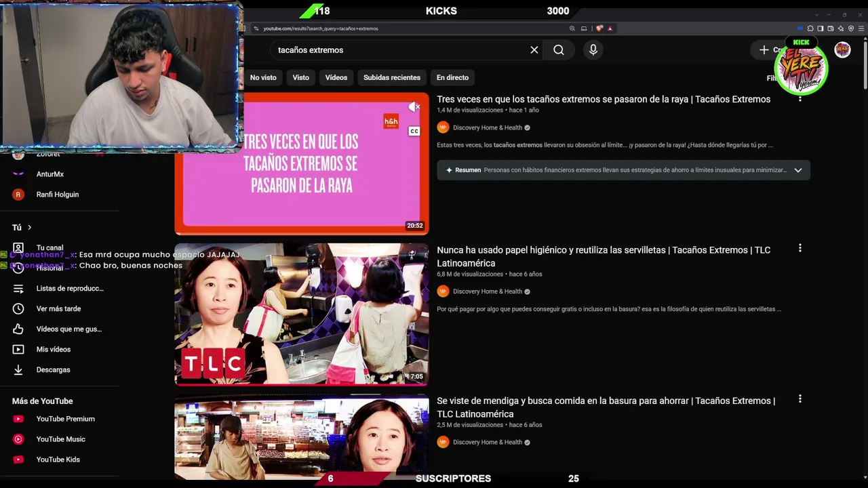
Task: Click channel avatar under 'Nunca ha usado' video
Action: pyautogui.click(x=443, y=291)
